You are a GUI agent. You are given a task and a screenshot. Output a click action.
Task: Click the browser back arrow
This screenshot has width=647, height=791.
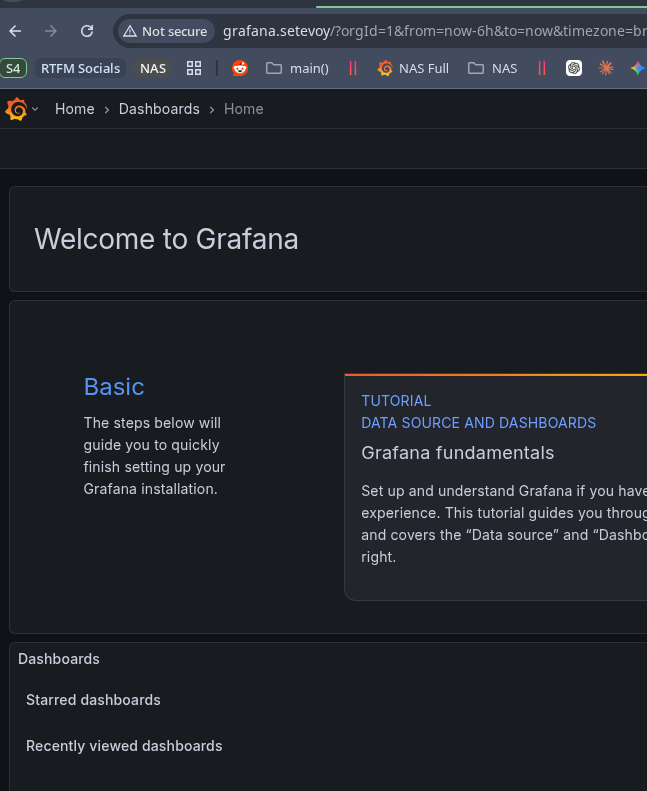point(15,31)
